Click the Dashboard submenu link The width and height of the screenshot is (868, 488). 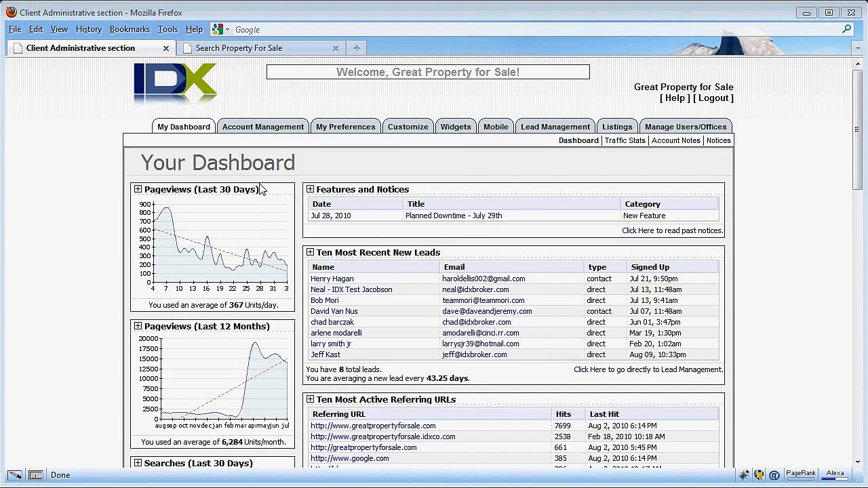[578, 140]
